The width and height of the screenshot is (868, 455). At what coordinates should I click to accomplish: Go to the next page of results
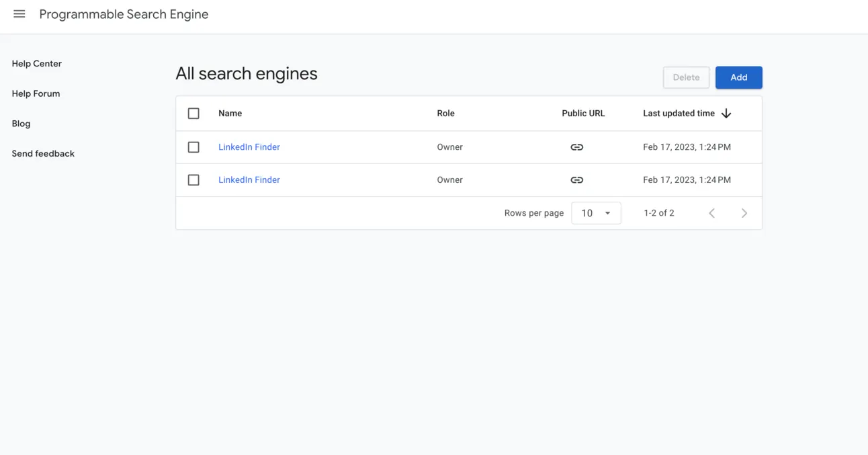point(744,213)
